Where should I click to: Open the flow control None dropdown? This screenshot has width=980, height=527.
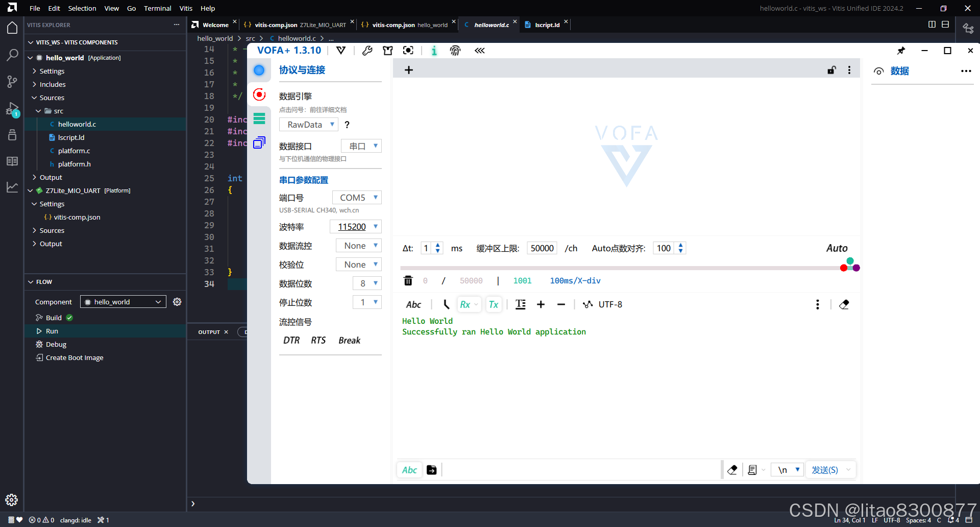point(359,246)
